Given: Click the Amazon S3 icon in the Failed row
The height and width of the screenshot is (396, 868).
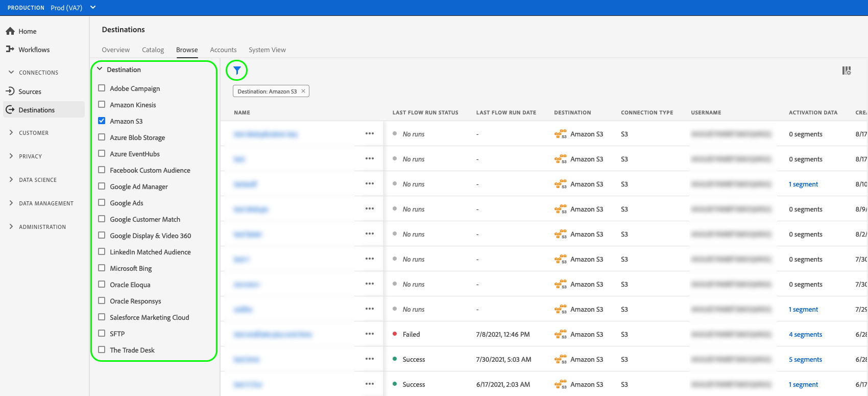Looking at the screenshot, I should click(x=561, y=334).
